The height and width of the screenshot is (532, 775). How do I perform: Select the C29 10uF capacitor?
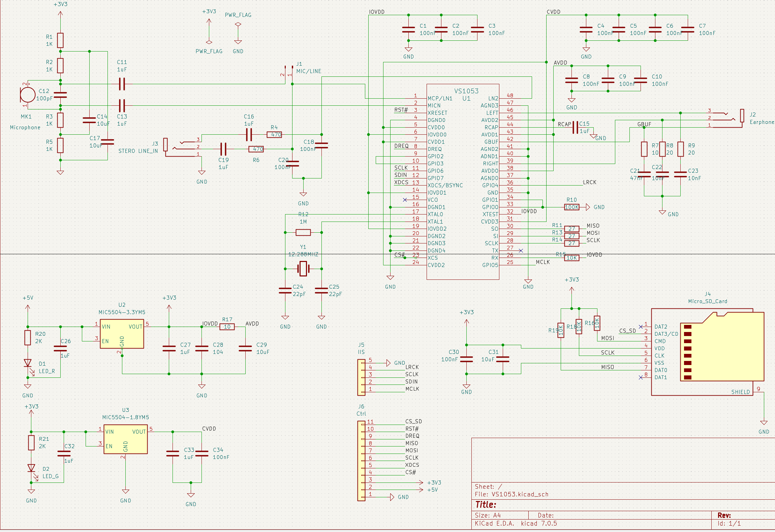point(245,348)
